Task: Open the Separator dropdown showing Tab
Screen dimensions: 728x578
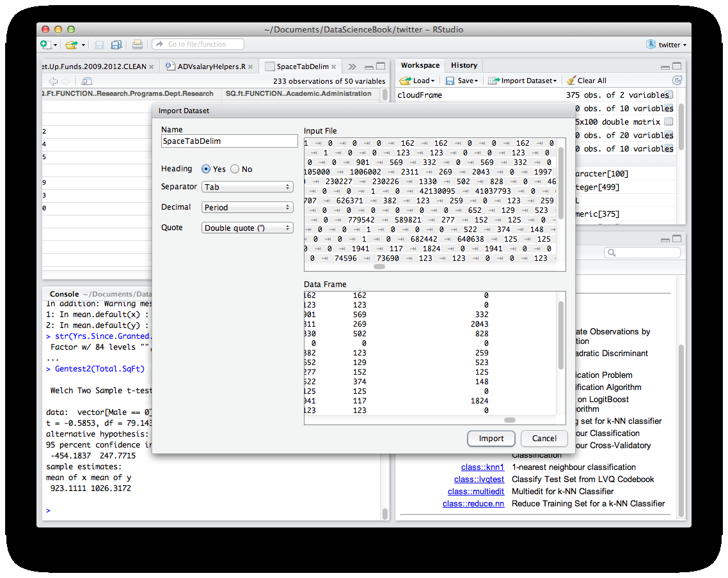Action: (248, 187)
